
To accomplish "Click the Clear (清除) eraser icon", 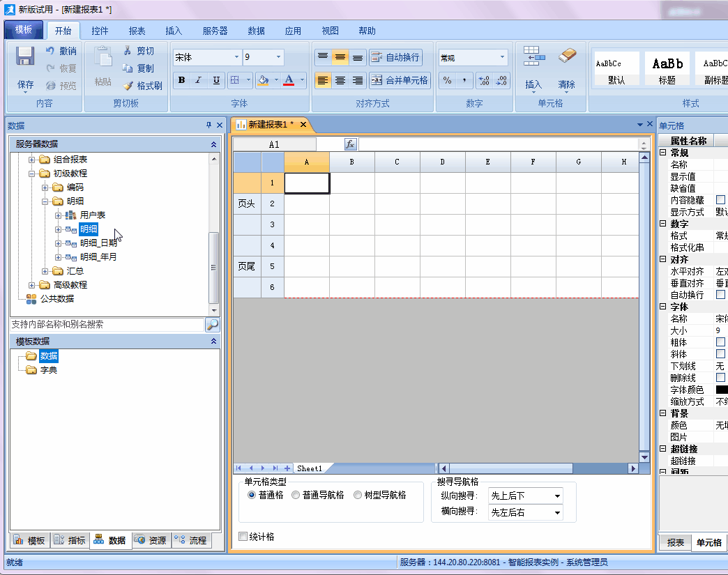I will tap(568, 57).
